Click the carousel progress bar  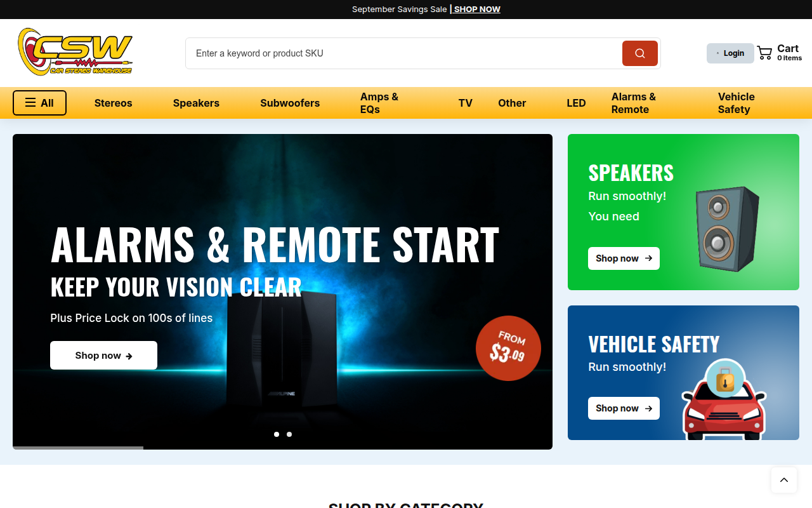[x=78, y=448]
